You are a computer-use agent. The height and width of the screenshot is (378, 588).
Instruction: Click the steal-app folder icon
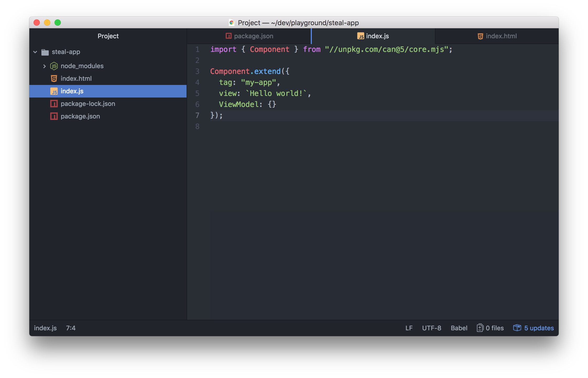(45, 52)
